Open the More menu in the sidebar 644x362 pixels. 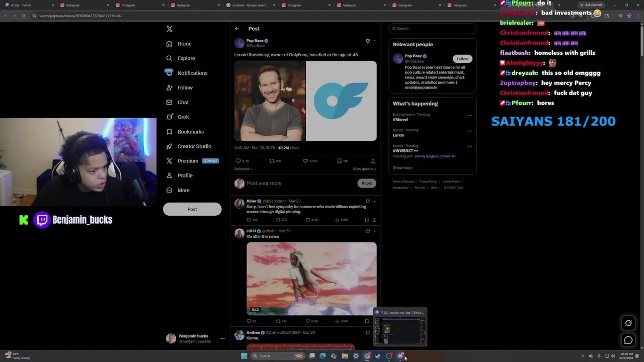point(178,190)
